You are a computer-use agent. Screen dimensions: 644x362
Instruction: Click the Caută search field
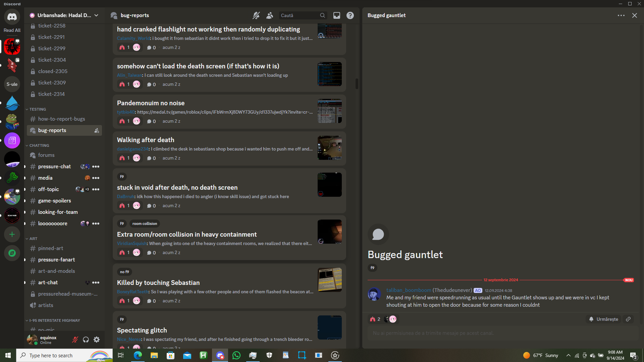(299, 15)
